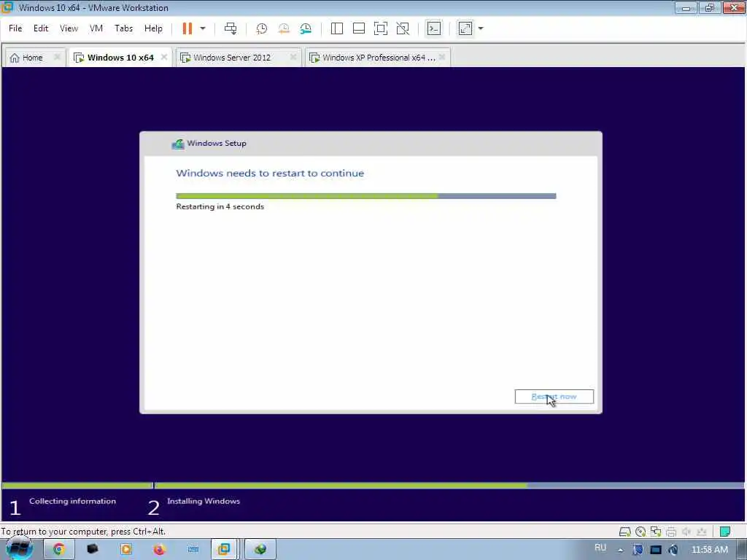747x560 pixels.
Task: Open the console view icon
Action: (433, 28)
